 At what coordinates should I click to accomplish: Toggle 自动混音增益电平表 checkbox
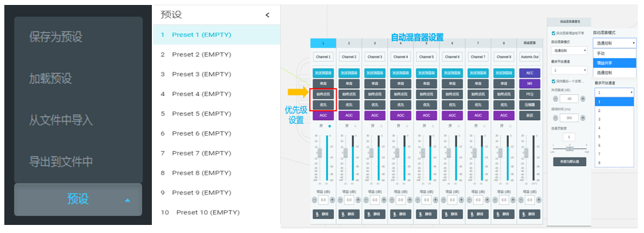(x=554, y=33)
